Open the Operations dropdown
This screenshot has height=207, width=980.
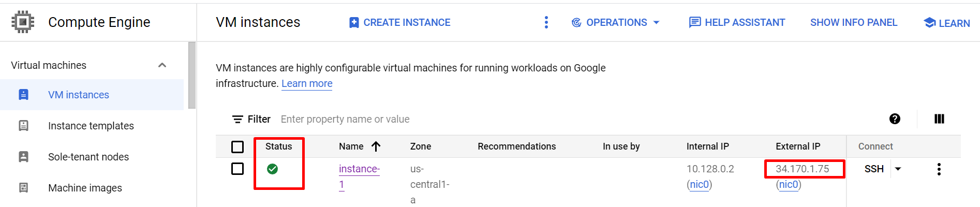click(x=616, y=22)
